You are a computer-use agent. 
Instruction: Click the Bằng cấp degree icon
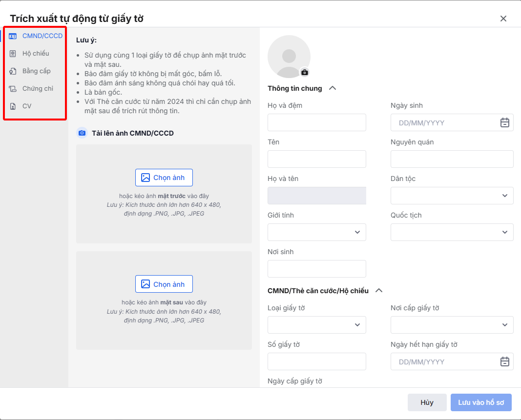point(13,71)
